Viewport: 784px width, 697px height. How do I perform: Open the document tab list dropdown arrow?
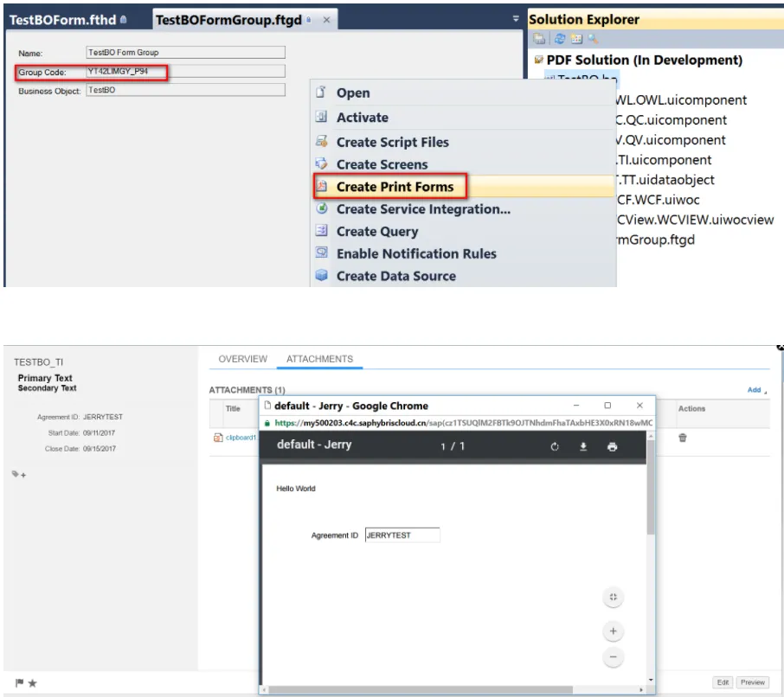pos(516,19)
